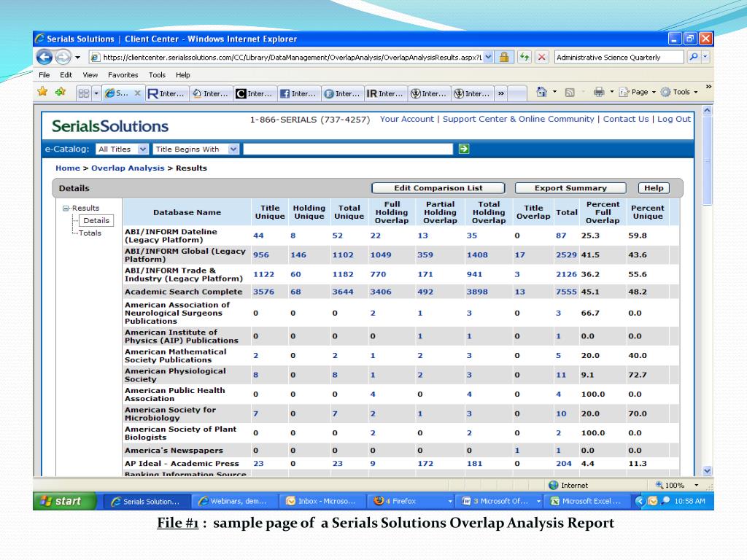Open the address bar history dropdown

point(488,57)
